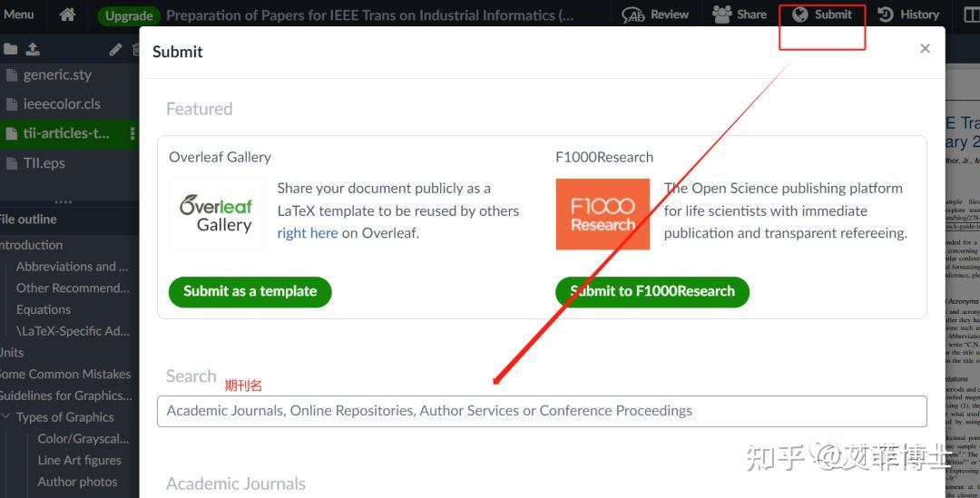Click the journal search input field
The height and width of the screenshot is (498, 980).
point(542,411)
